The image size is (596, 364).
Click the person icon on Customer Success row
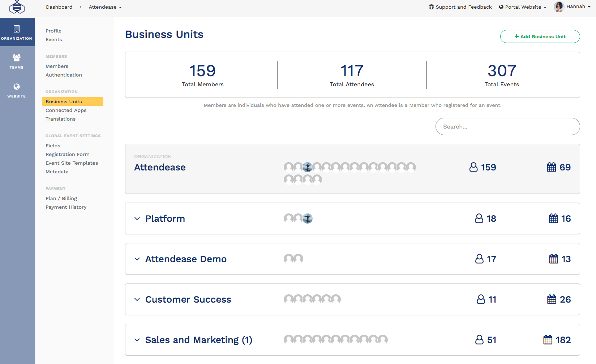point(481,299)
